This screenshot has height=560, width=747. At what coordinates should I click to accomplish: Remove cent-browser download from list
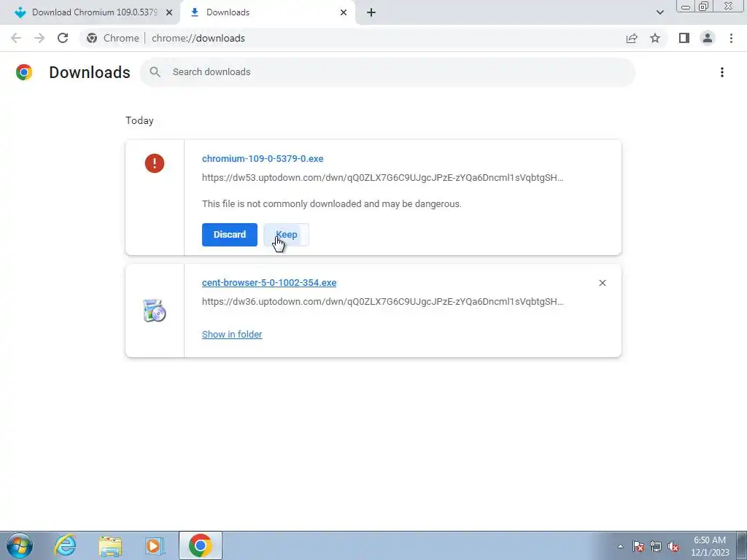602,283
